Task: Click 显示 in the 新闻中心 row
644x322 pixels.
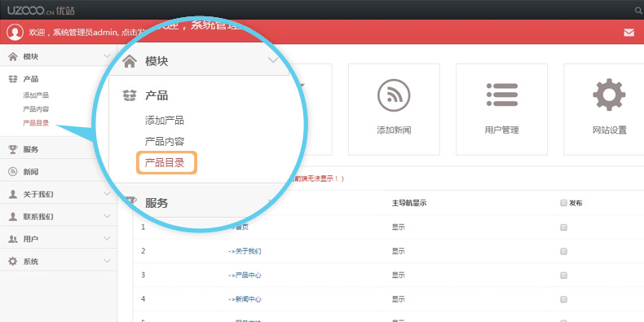Action: coord(399,299)
